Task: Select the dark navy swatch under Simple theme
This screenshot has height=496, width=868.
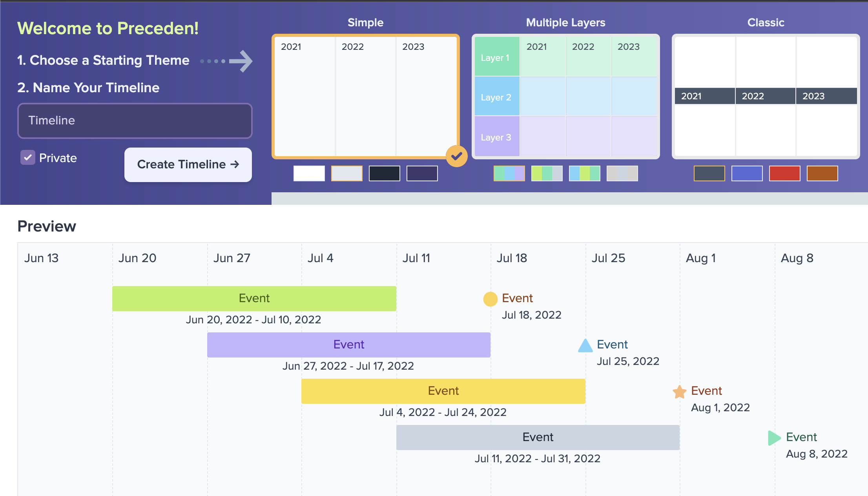Action: [x=384, y=173]
